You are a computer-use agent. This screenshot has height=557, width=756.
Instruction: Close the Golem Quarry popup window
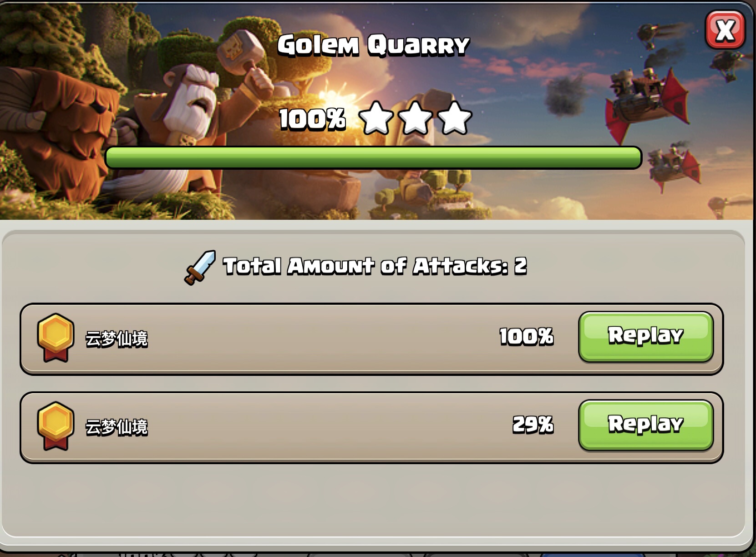(725, 30)
